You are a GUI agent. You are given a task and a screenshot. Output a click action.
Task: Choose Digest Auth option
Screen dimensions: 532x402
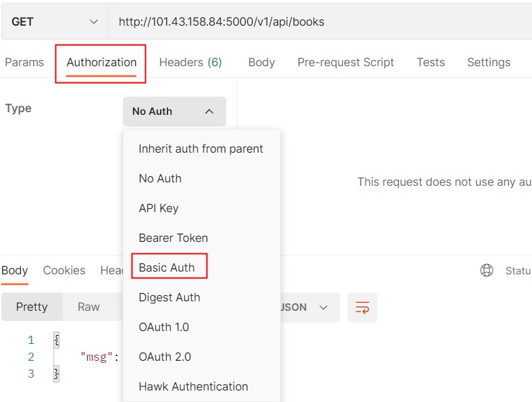click(169, 297)
